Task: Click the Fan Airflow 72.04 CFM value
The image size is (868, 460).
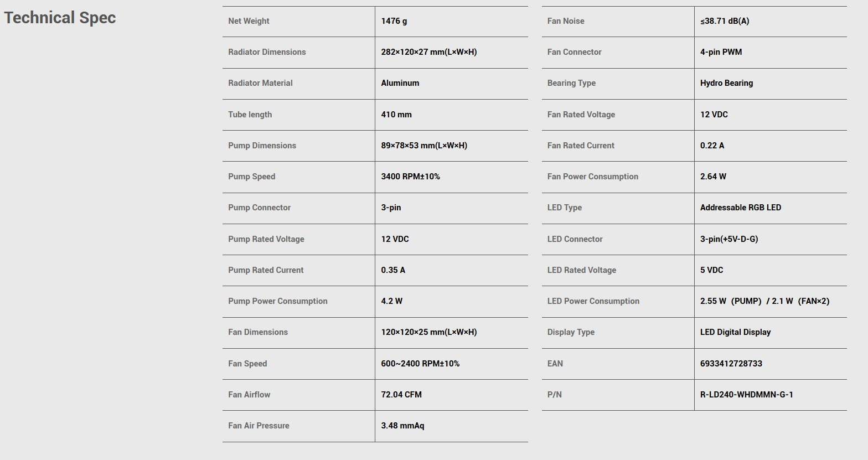Action: pos(401,395)
